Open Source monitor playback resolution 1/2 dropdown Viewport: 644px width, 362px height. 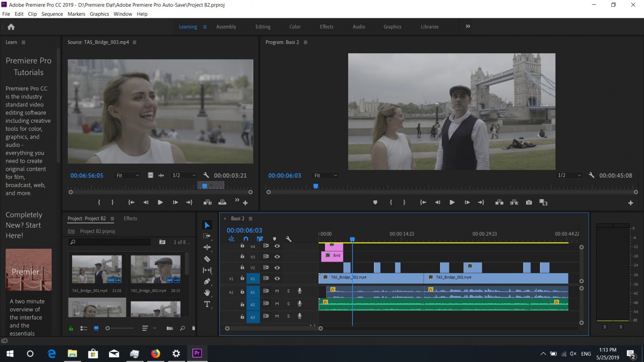184,175
